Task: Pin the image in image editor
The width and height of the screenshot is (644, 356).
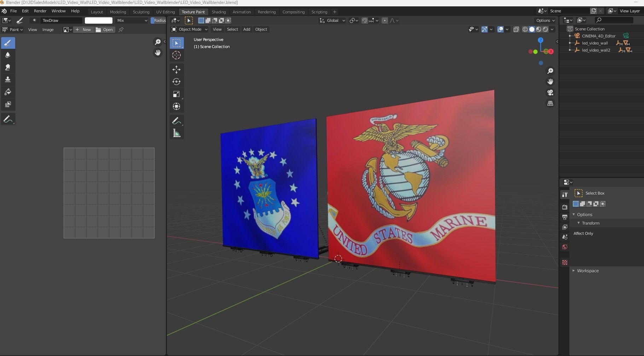Action: click(121, 30)
